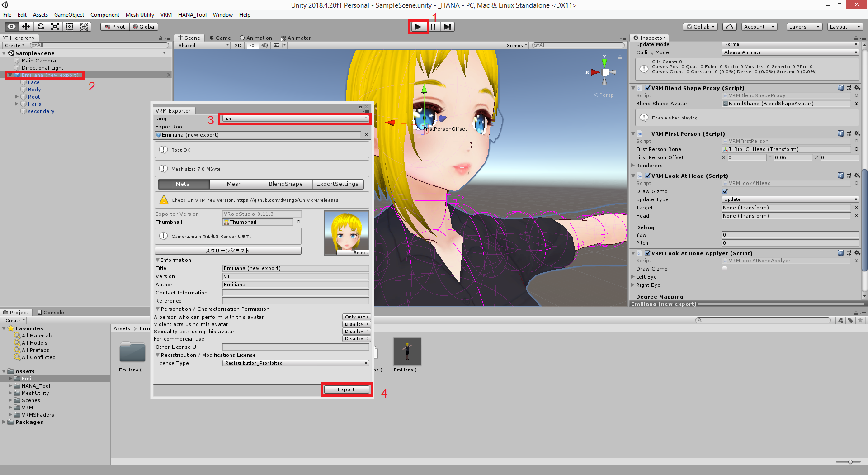Select the combined Transform tool
Screen dimensions: 868x475
pos(84,27)
